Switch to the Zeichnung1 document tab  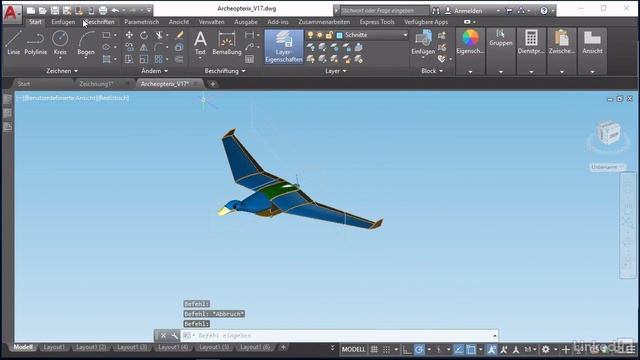pos(96,84)
